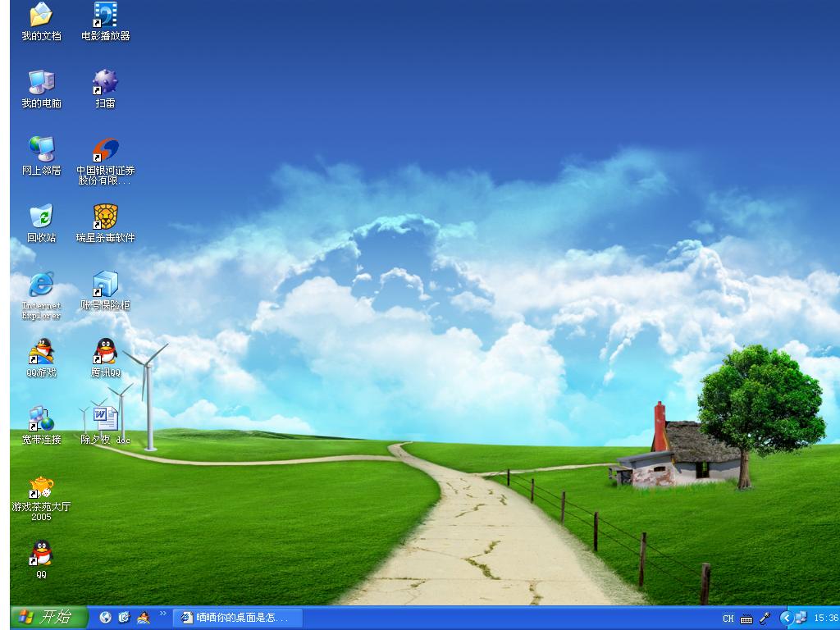Open 扫雷 Minesweeper shortcut
This screenshot has height=630, width=840.
point(106,89)
